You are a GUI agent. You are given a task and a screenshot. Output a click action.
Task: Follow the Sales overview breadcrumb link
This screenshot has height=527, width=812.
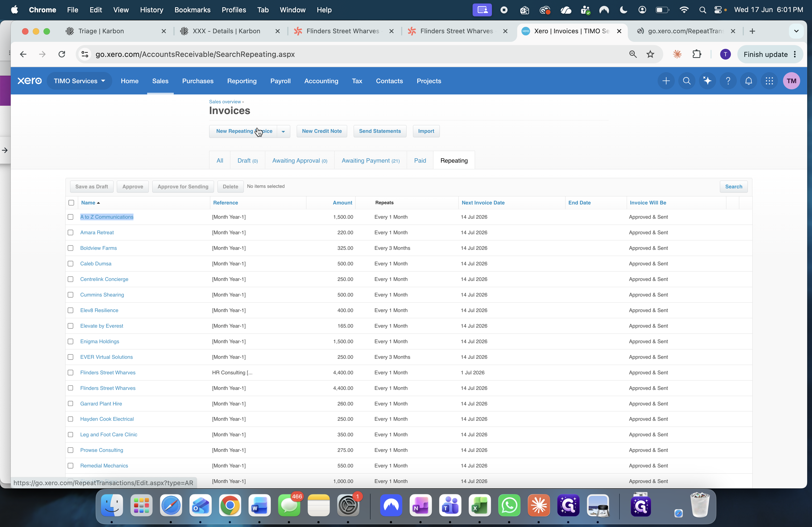pos(225,102)
